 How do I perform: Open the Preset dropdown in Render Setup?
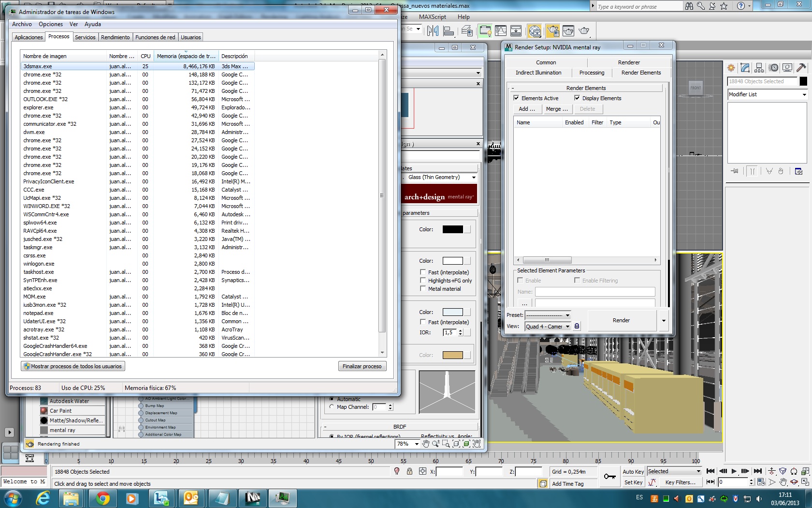click(548, 315)
